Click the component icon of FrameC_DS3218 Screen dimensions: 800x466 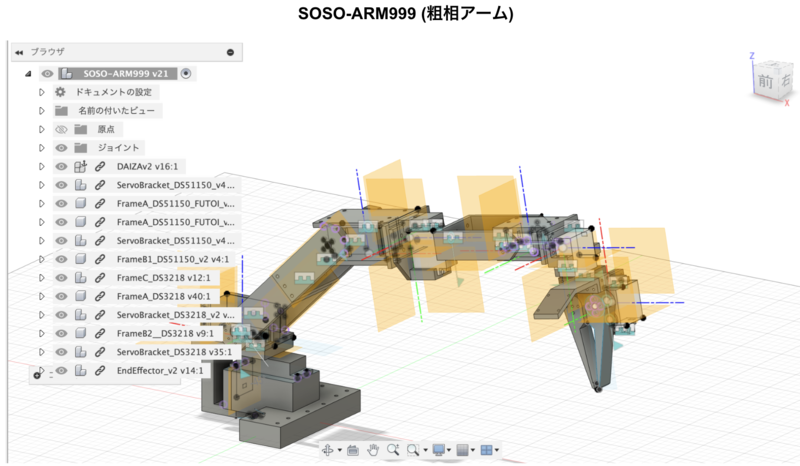[81, 278]
